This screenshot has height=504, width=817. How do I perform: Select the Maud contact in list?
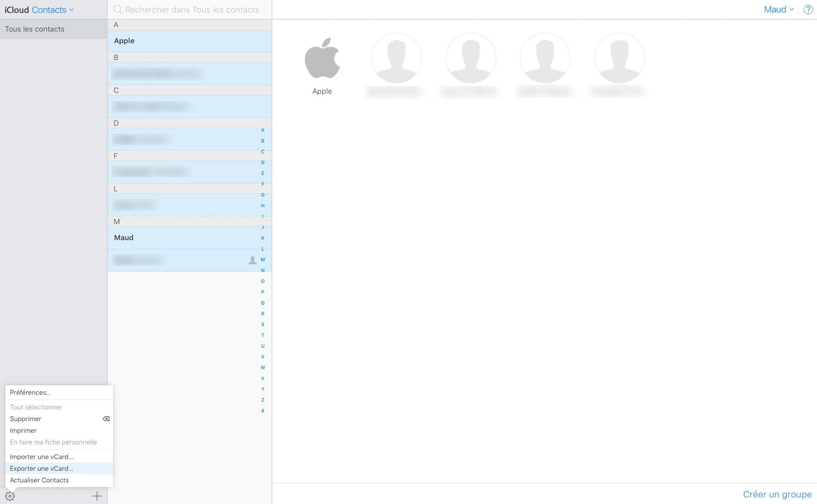tap(190, 238)
